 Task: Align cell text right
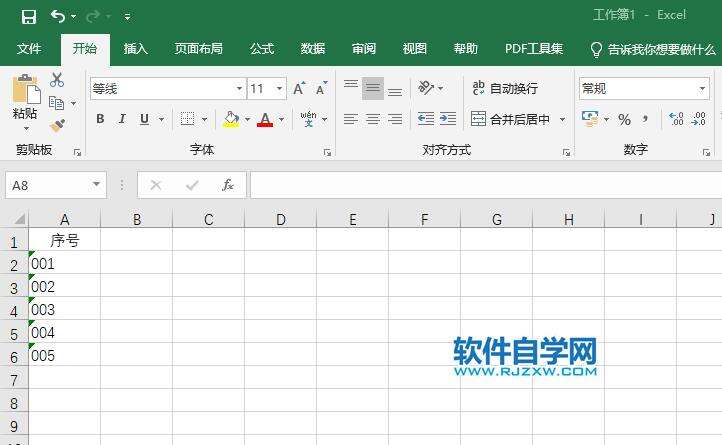pos(395,119)
